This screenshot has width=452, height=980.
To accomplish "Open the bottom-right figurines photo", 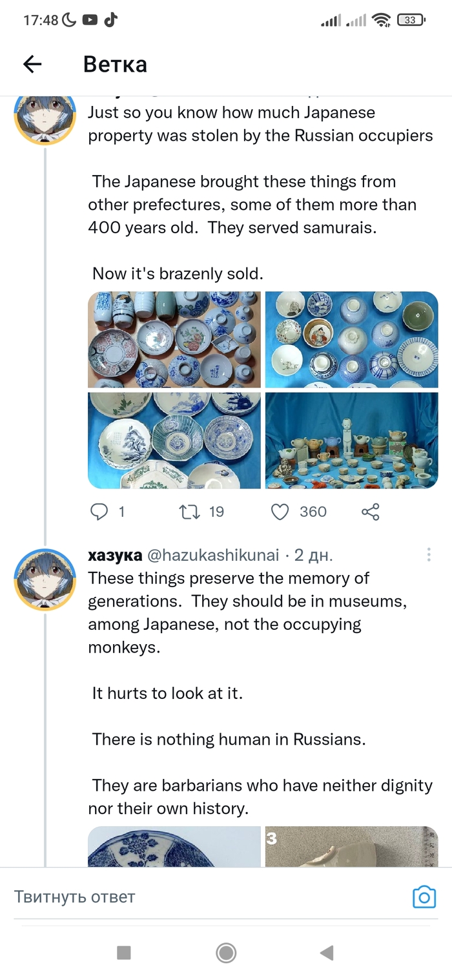I will pos(351,441).
